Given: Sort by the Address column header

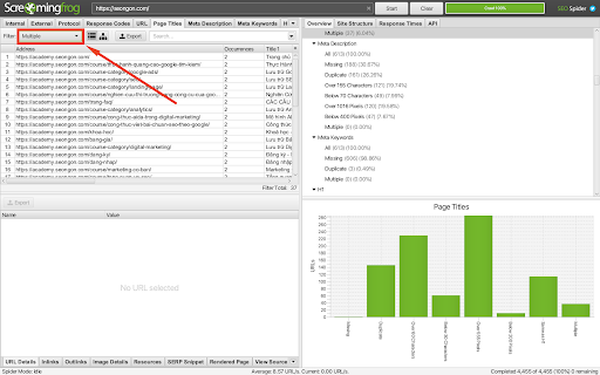Looking at the screenshot, I should click(x=119, y=49).
